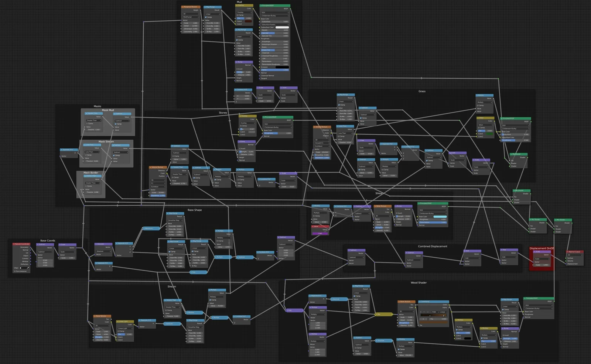Enable From Instancer on the Texture Coordinate node
This screenshot has height=364, width=591.
[x=14, y=271]
